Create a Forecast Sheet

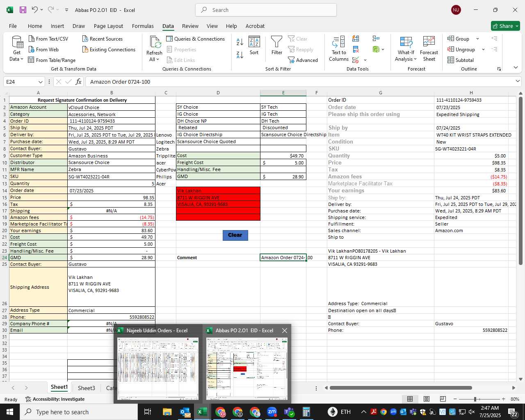click(x=429, y=48)
